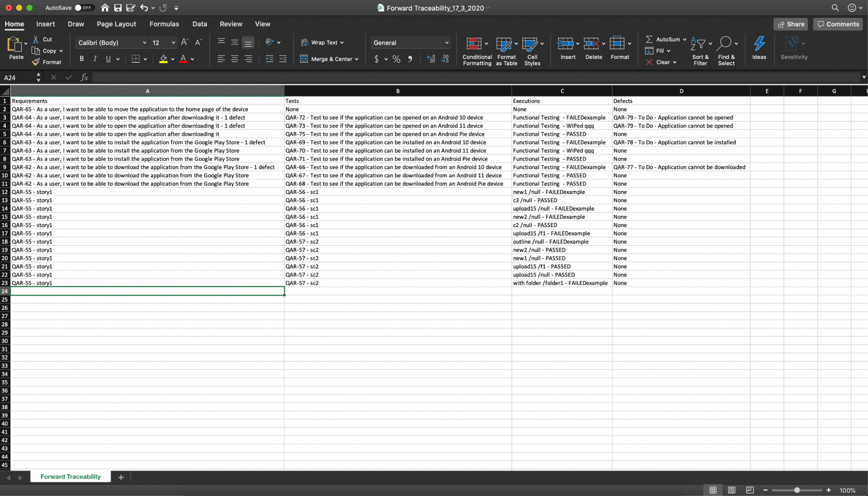Toggle Center text horizontally
The height and width of the screenshot is (496, 868).
[x=234, y=59]
